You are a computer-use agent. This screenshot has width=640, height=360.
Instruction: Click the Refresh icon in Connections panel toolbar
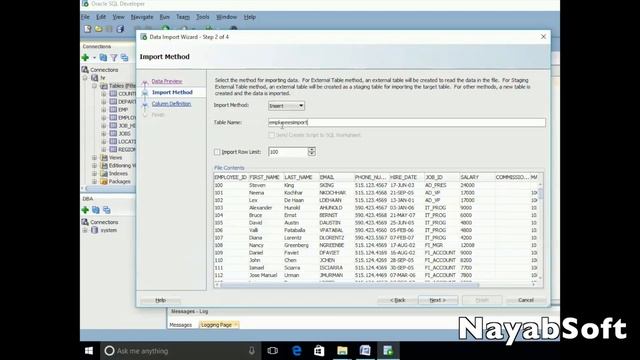point(103,58)
